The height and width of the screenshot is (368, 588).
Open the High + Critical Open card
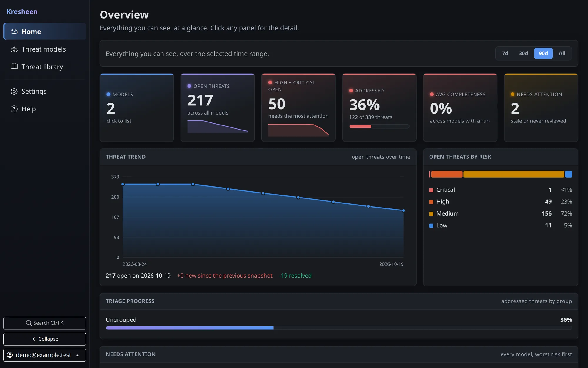[x=298, y=107]
